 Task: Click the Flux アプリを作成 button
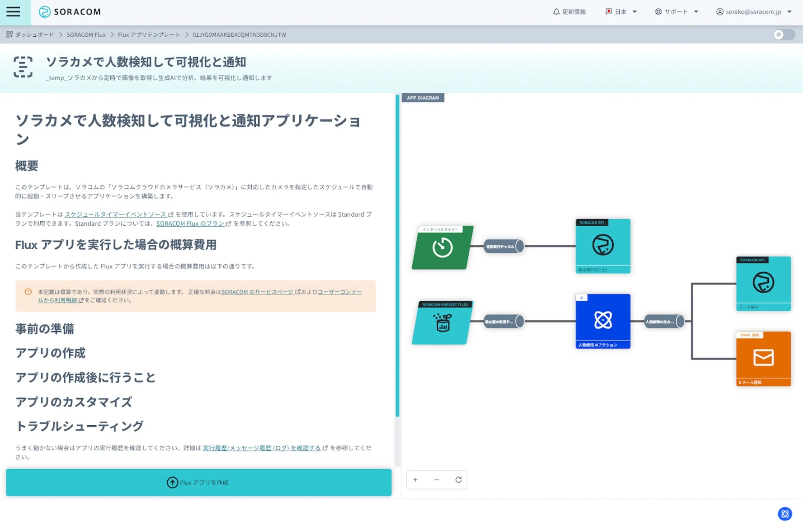(x=197, y=482)
